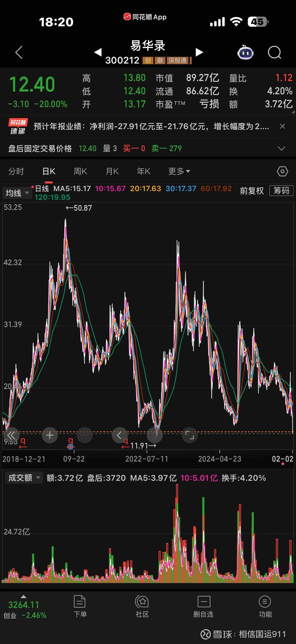Viewport: 296px width, 644px height.
Task: Expand the 盘后固定交易价格 row
Action: pyautogui.click(x=281, y=148)
